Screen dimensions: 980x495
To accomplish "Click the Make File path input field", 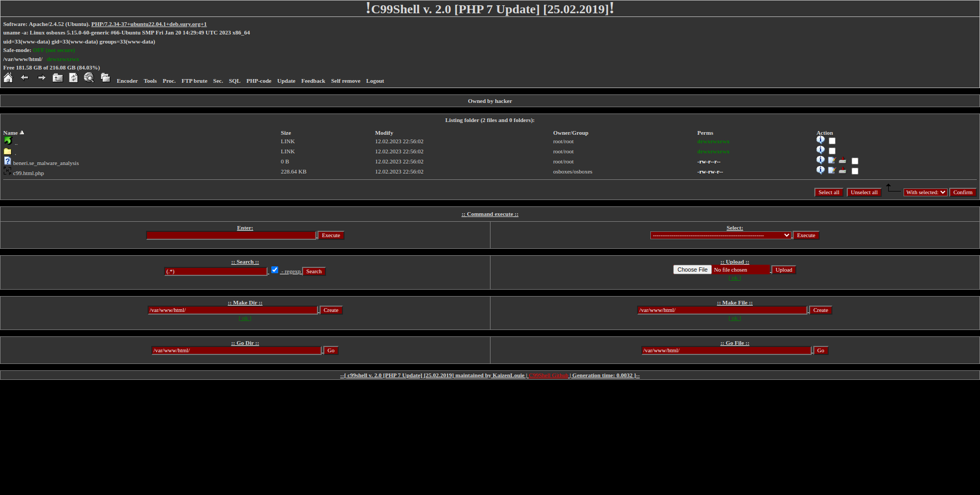I will 723,310.
